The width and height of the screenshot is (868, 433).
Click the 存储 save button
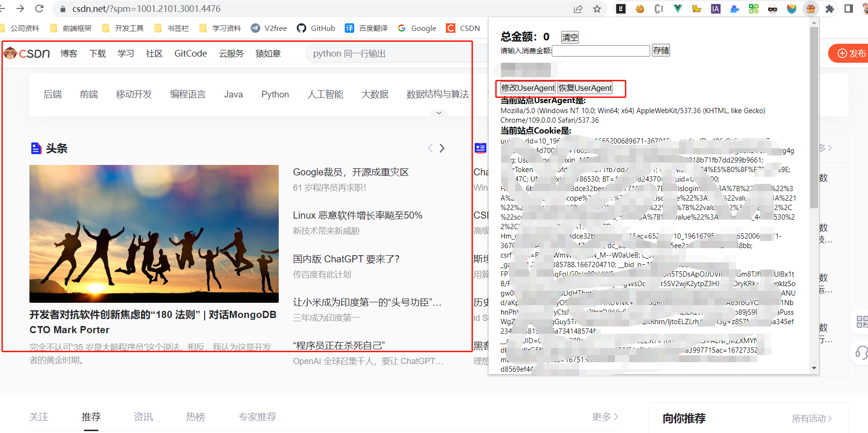(x=660, y=50)
